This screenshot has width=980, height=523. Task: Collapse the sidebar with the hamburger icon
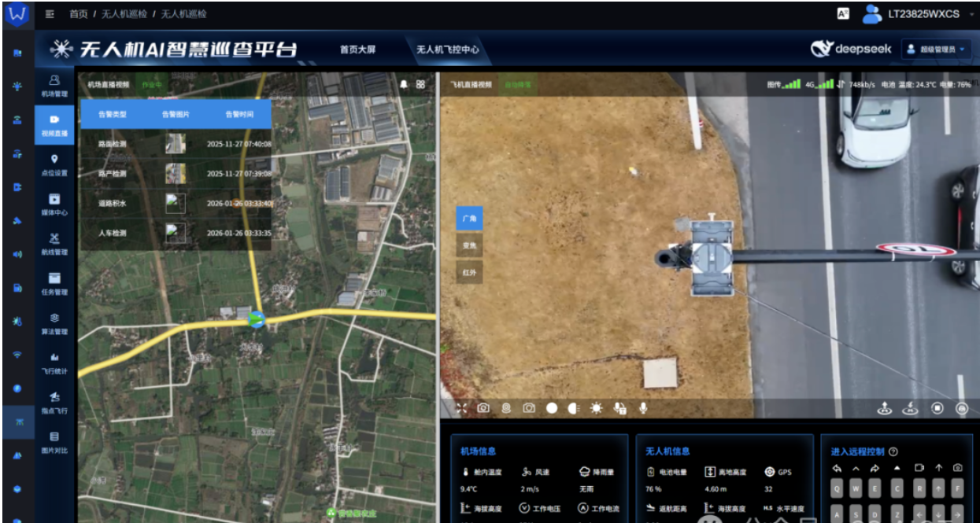pyautogui.click(x=50, y=14)
